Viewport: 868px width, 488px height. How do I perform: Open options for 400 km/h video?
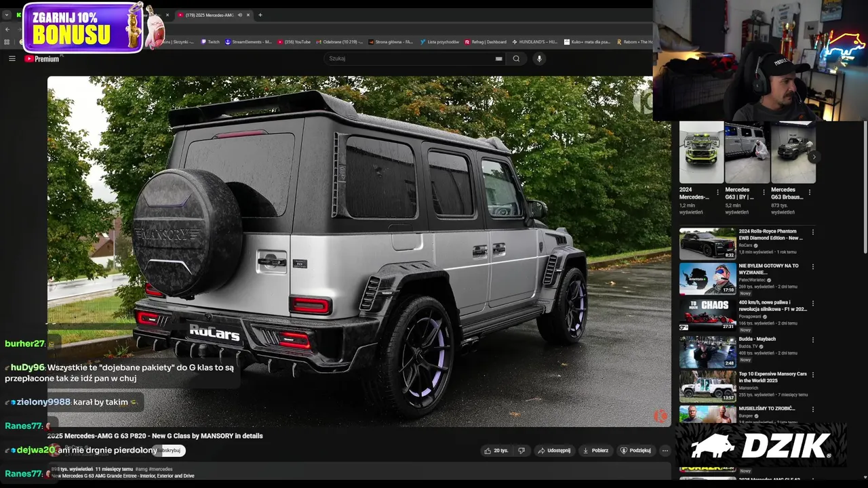[x=812, y=304]
